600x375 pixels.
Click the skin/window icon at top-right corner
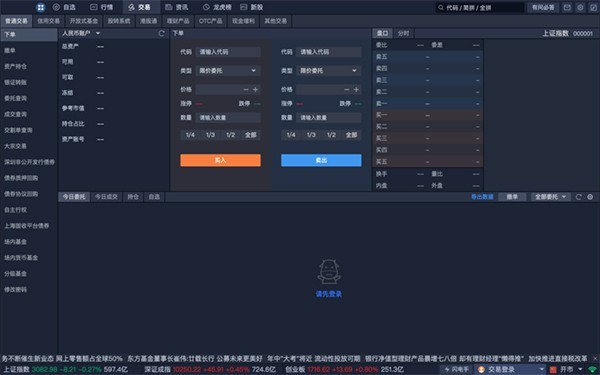pyautogui.click(x=593, y=7)
